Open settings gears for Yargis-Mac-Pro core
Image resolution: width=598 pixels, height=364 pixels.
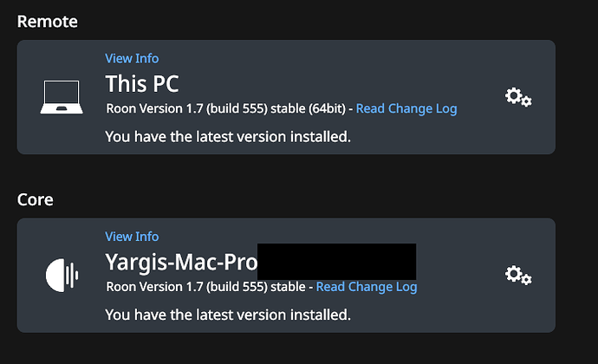coord(518,275)
